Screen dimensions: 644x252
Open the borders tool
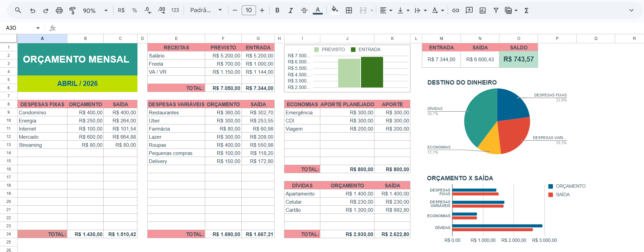point(349,10)
